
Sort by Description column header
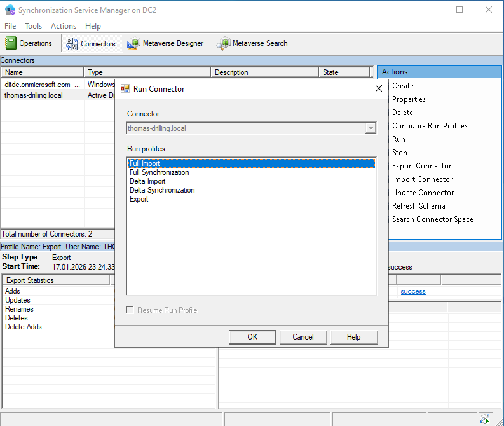coord(265,72)
